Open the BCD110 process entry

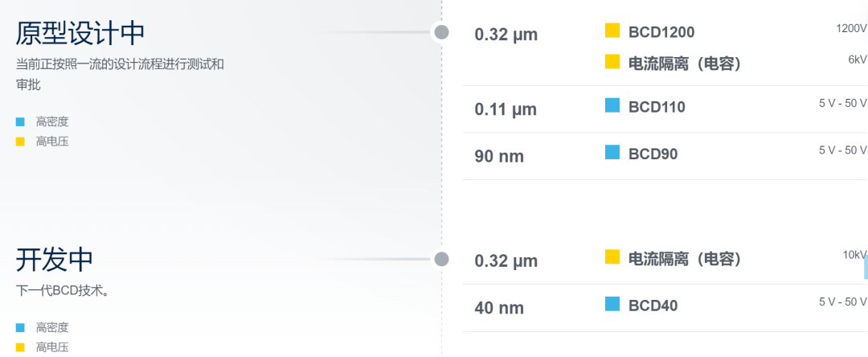point(657,107)
